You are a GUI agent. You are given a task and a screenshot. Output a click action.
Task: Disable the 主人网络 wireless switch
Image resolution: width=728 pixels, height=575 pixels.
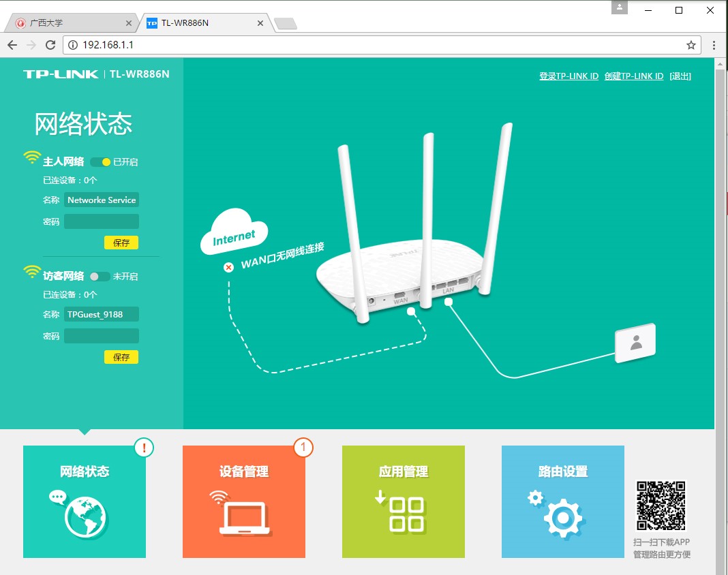[x=100, y=162]
